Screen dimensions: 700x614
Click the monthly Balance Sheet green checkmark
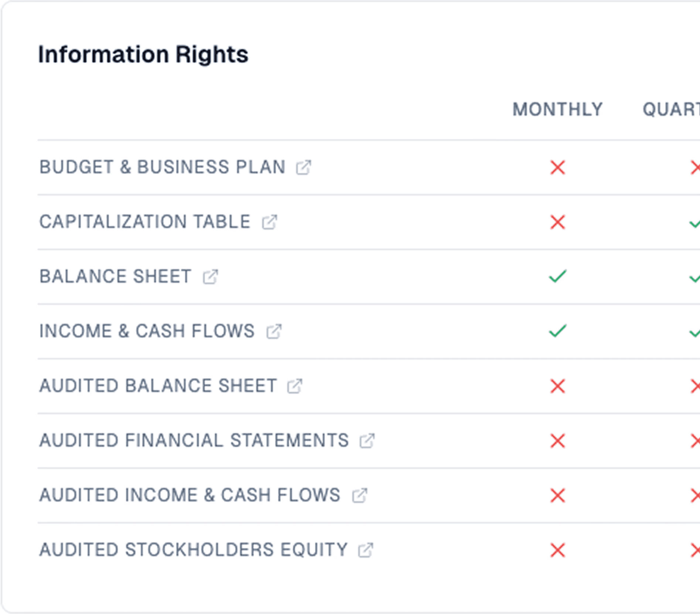(557, 276)
